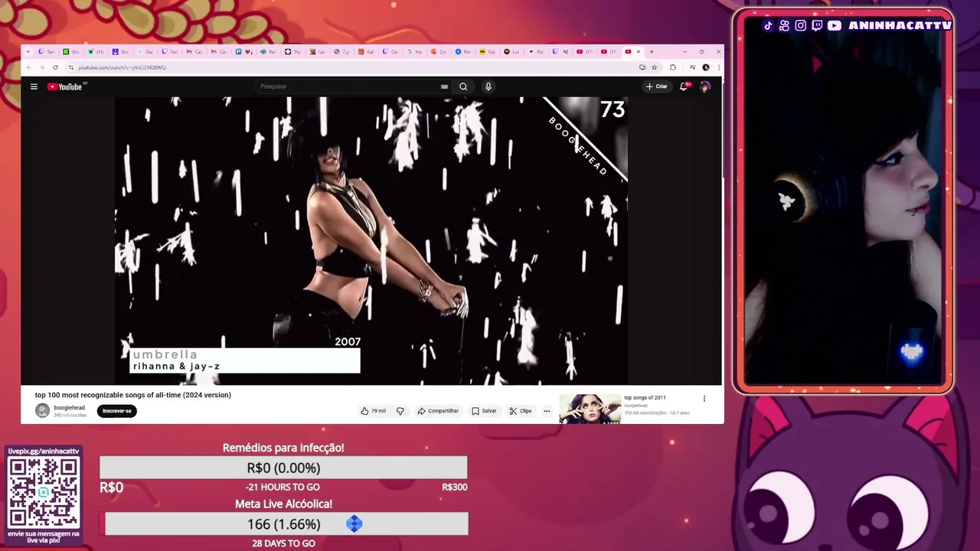Screen dimensions: 980x551
Task: Open options menu for 'top songs of 2011'
Action: coord(704,399)
